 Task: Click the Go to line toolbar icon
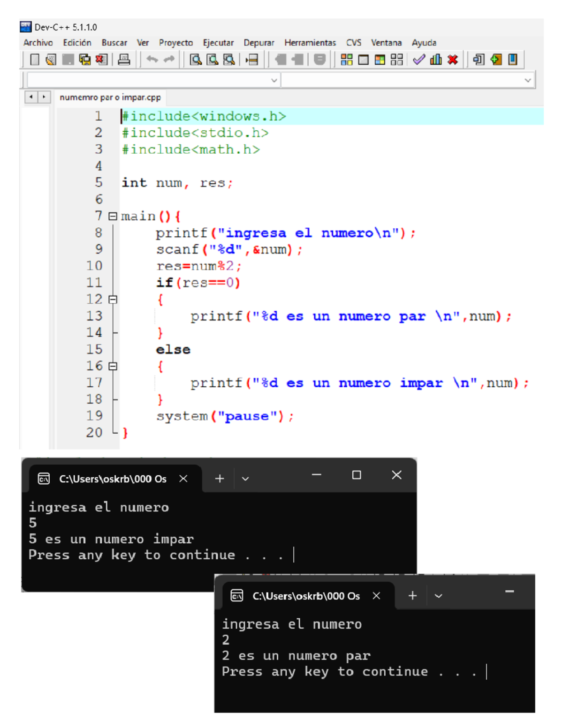click(x=252, y=60)
